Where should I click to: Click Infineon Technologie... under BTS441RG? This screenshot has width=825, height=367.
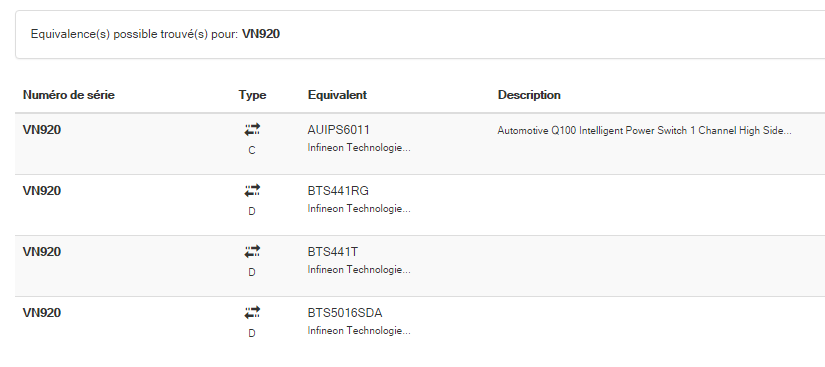tap(359, 209)
